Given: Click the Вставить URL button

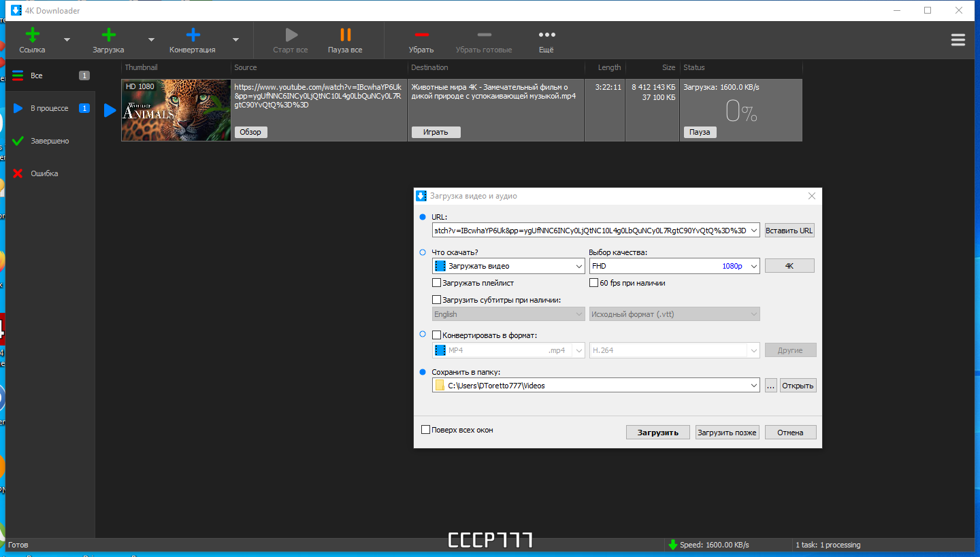Looking at the screenshot, I should 789,231.
